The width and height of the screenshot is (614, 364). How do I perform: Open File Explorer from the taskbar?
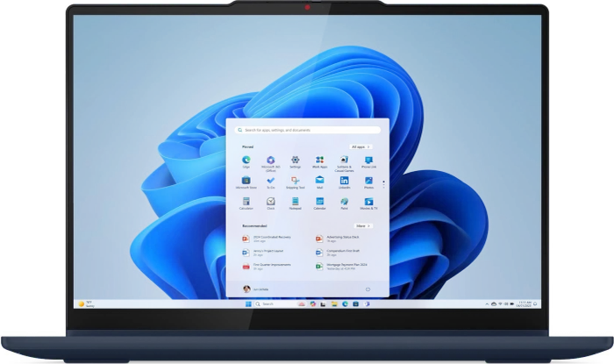click(334, 303)
